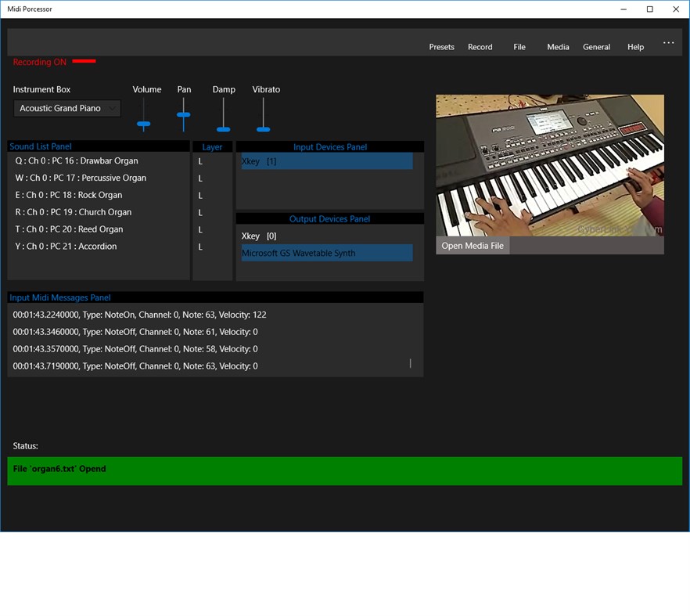The image size is (690, 616).
Task: Click the Open Media File button
Action: click(473, 245)
